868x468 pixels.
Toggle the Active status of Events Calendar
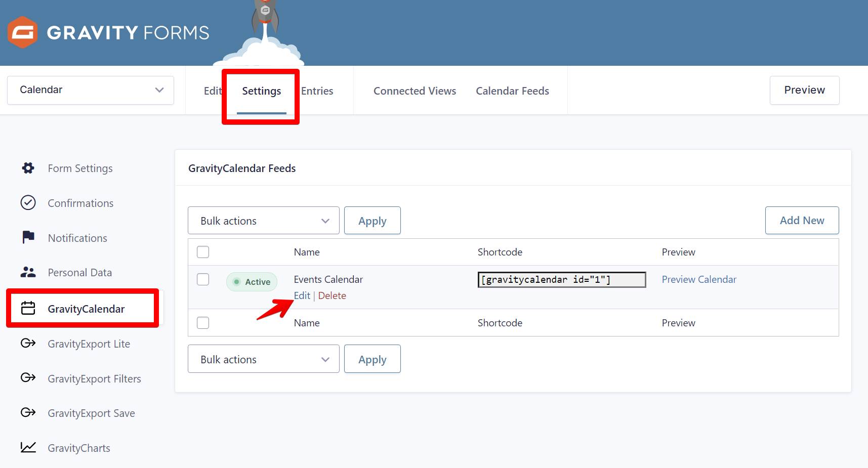click(252, 282)
